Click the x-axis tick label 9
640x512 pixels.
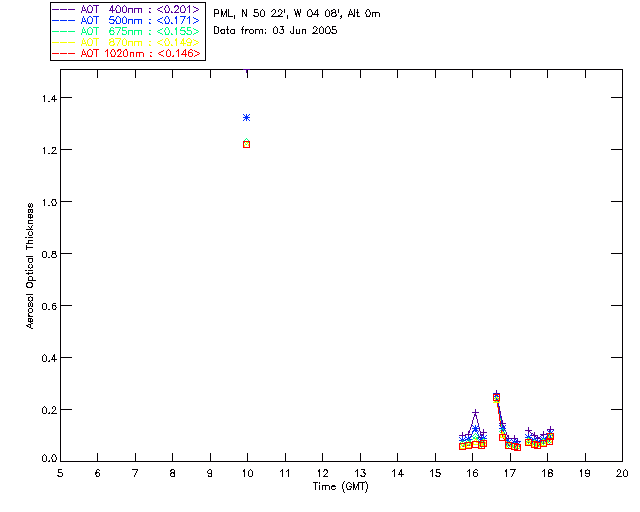coord(210,473)
